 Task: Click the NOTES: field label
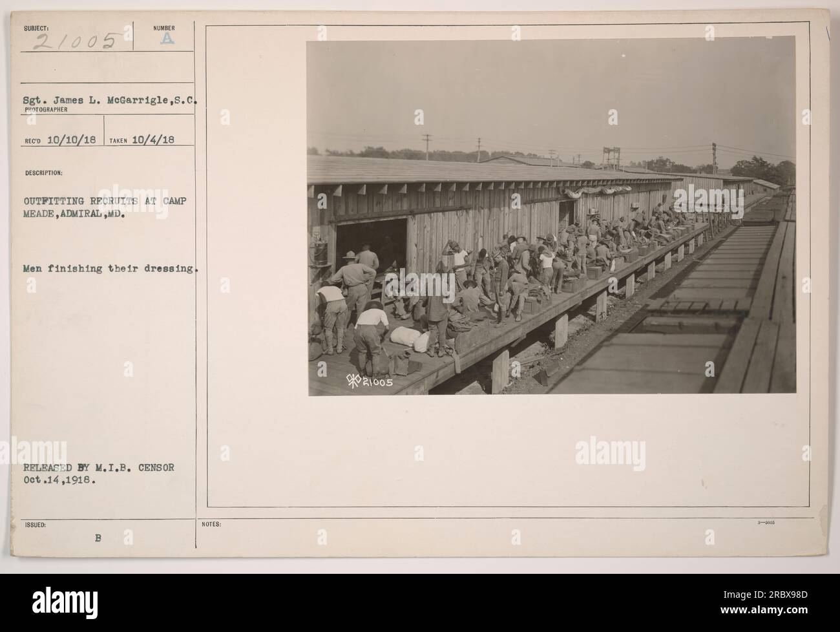point(211,525)
